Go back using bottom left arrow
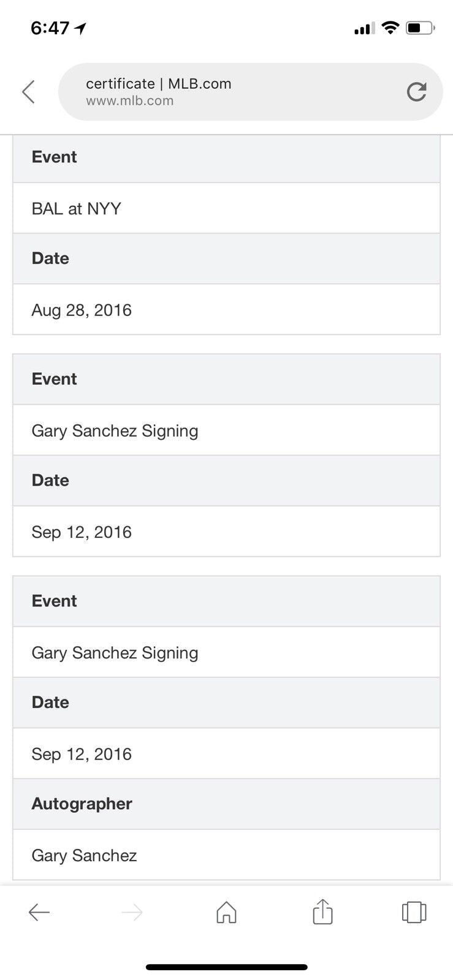The width and height of the screenshot is (453, 980). click(39, 913)
